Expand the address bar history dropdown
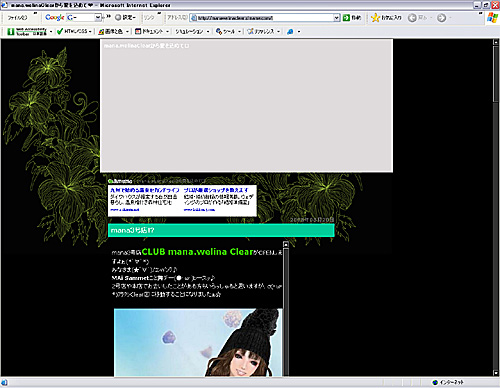 [x=337, y=18]
